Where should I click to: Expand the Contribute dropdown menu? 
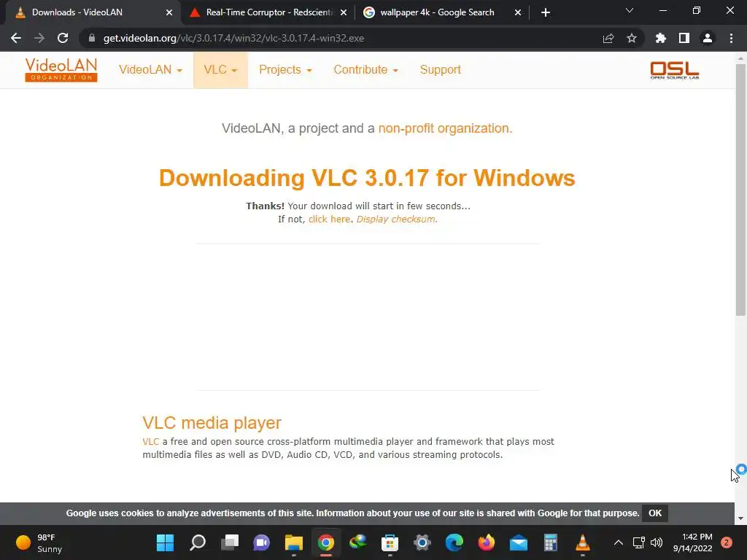click(x=366, y=70)
